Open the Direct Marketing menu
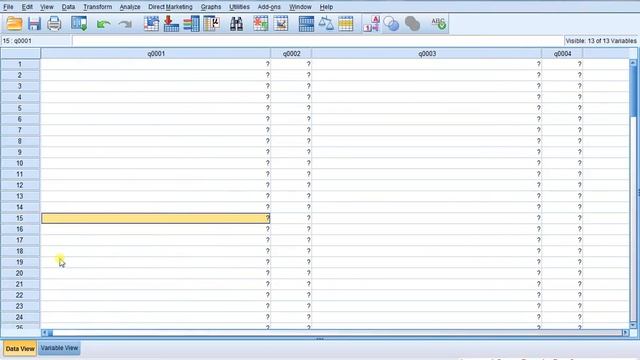Screen dimensions: 640x360 (x=170, y=7)
